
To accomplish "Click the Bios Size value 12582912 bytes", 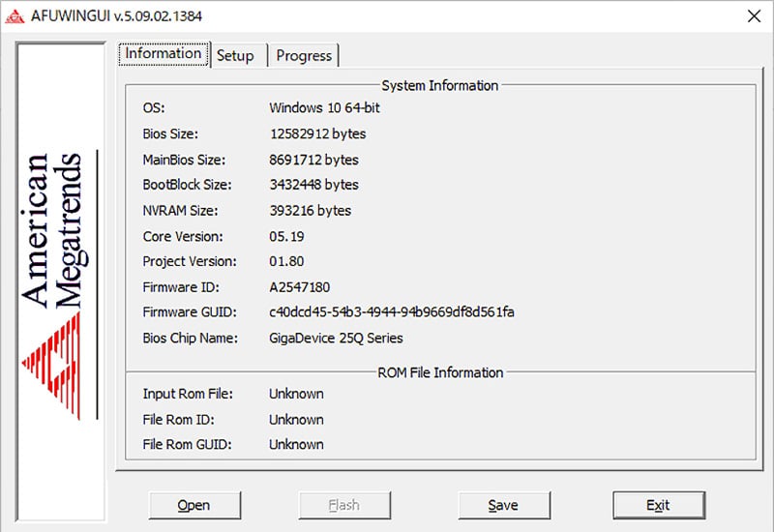I will [318, 134].
